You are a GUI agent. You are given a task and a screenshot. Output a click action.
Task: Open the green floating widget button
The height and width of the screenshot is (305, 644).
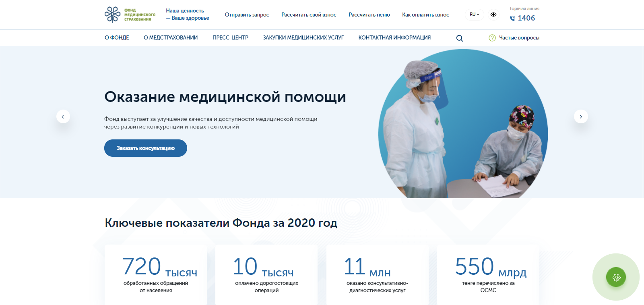click(x=616, y=277)
